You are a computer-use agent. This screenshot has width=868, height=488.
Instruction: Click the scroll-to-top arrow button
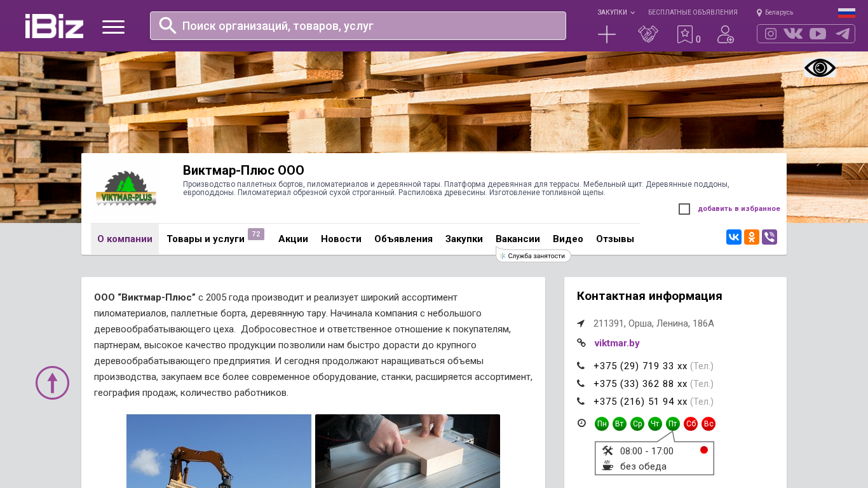[52, 383]
